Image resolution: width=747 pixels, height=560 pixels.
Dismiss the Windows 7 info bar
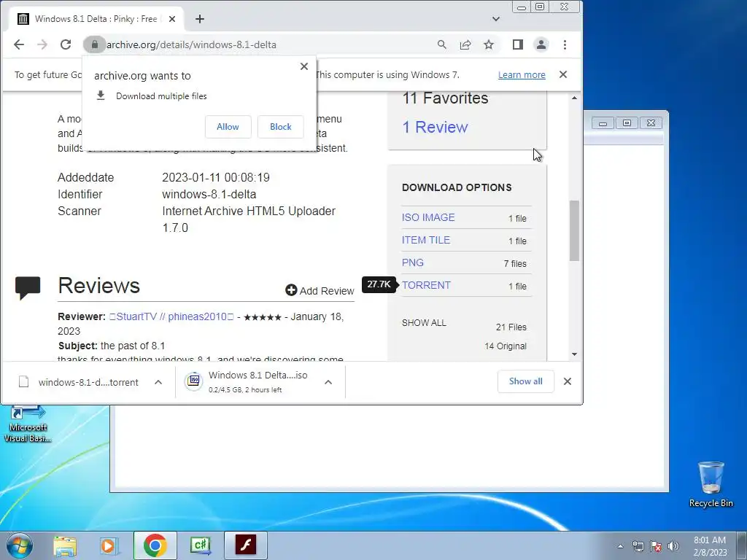point(563,75)
